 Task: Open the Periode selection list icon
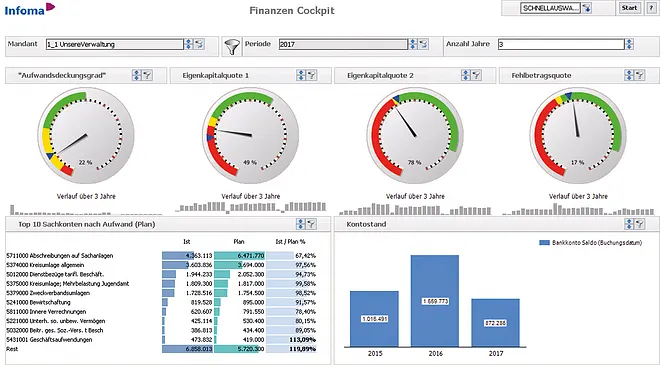423,44
